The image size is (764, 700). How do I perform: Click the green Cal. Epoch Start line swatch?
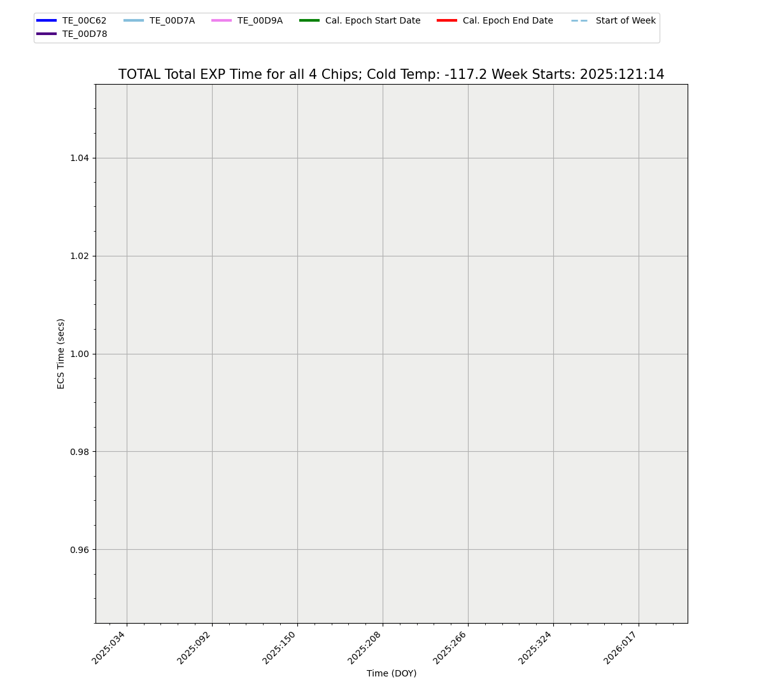[309, 20]
